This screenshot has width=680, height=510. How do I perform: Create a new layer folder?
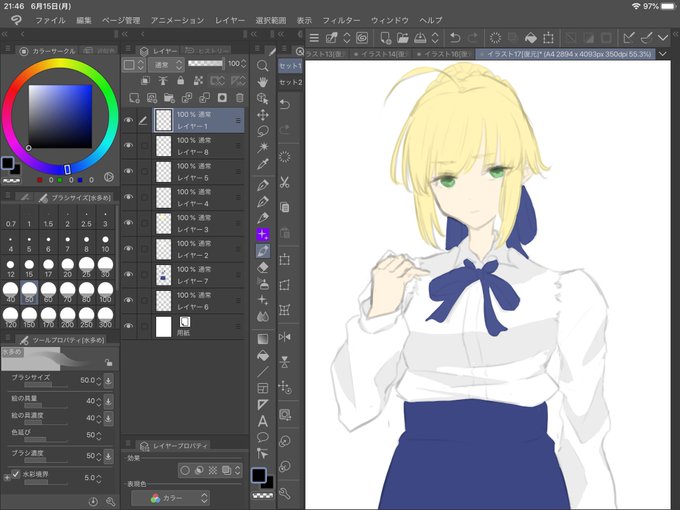point(169,98)
